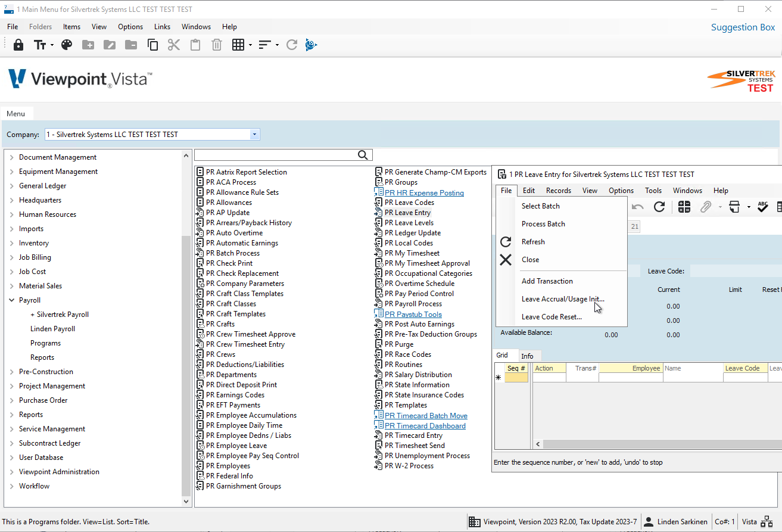Click the clipboard paste icon
The width and height of the screenshot is (782, 532).
point(195,45)
